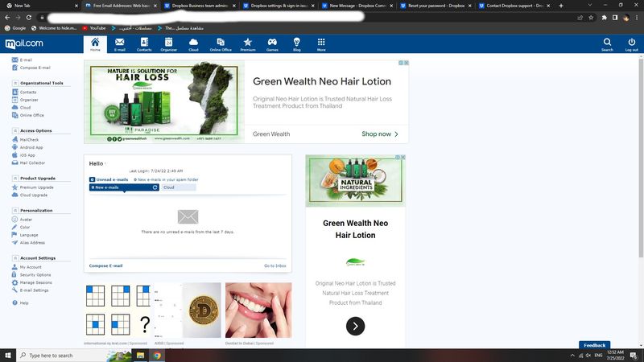Open Cloud icon in top navigation bar

pyautogui.click(x=193, y=44)
